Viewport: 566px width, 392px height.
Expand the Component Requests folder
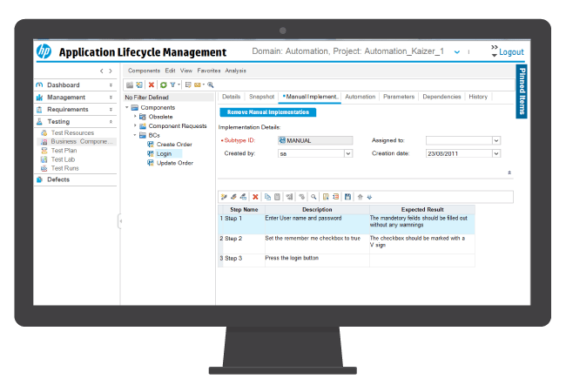[x=135, y=125]
